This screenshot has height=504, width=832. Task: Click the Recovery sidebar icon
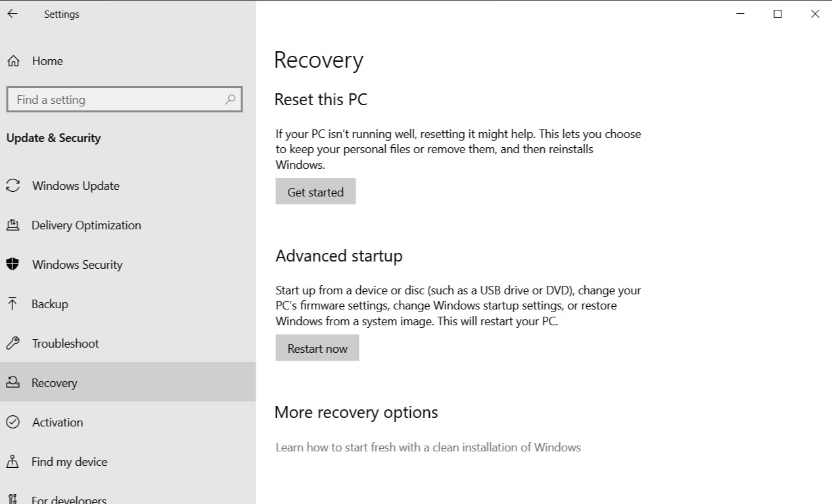(12, 382)
